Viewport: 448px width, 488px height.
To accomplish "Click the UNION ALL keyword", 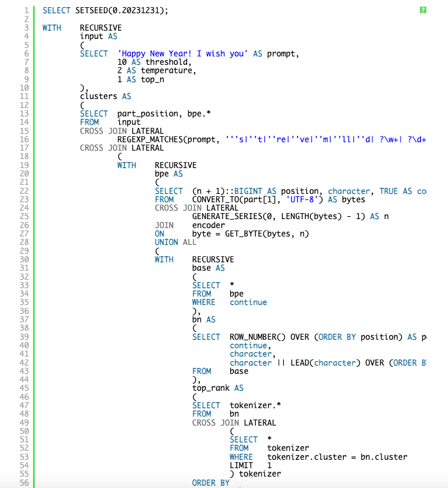I will pos(176,242).
